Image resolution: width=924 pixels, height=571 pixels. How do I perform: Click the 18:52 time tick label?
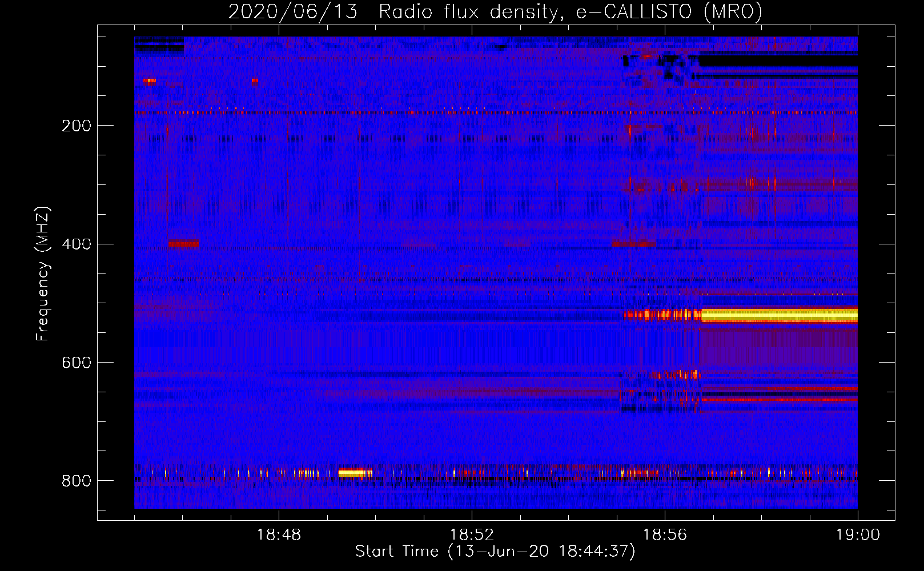(x=472, y=535)
